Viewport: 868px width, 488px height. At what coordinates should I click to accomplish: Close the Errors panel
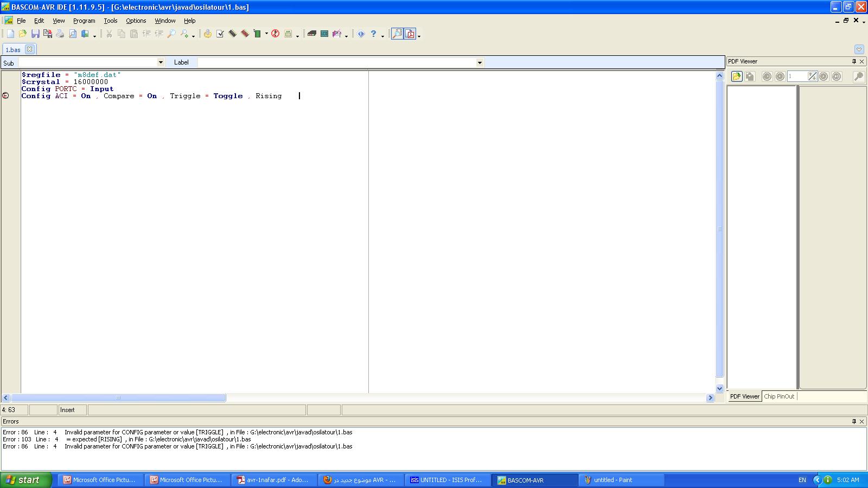861,421
